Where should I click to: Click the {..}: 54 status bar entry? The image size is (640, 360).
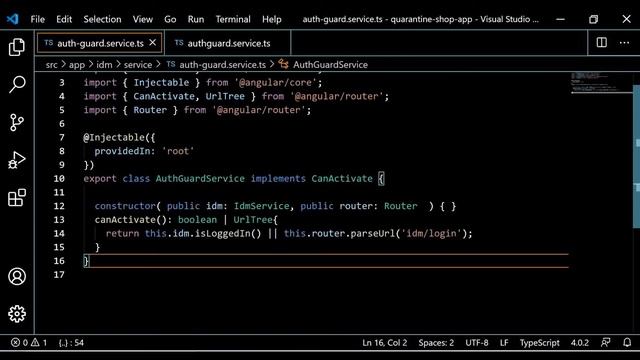(71, 342)
